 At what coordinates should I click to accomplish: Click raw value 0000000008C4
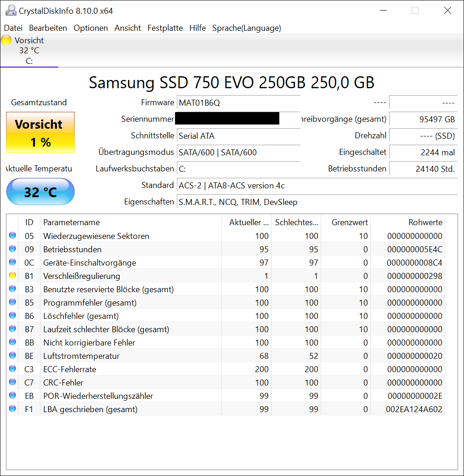click(x=414, y=263)
